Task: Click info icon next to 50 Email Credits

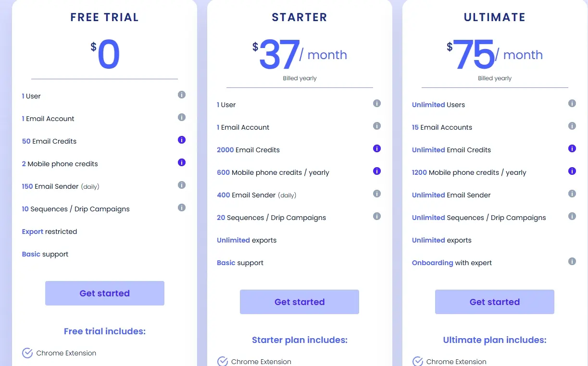Action: (x=182, y=140)
